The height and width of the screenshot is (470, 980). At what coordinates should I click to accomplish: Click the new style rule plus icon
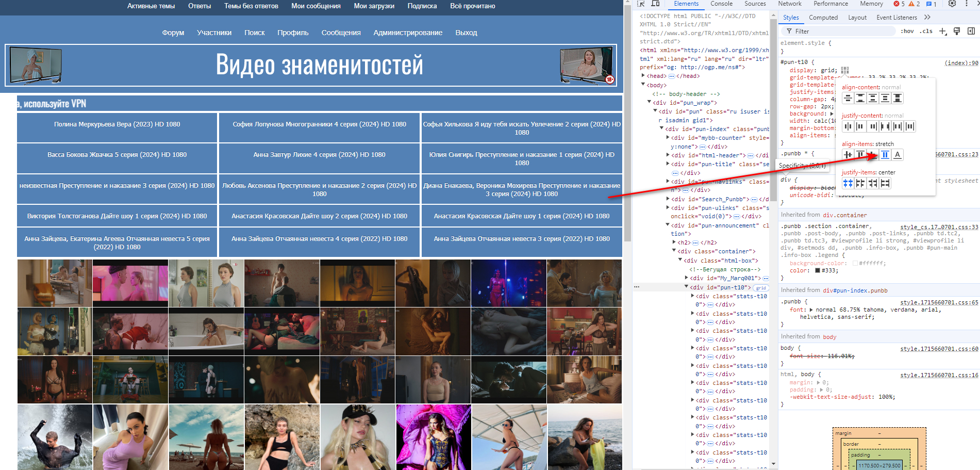click(x=943, y=31)
